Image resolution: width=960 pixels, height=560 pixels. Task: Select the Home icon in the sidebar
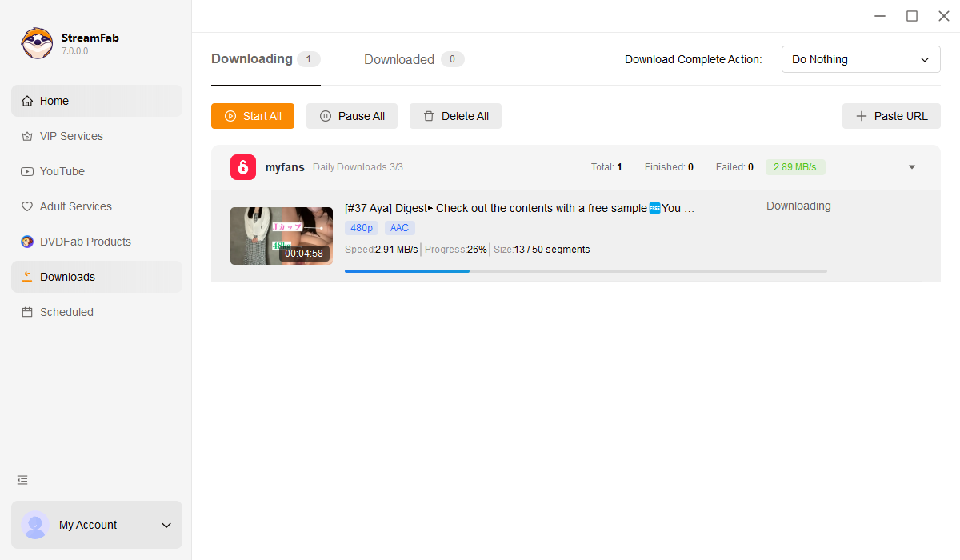(28, 101)
